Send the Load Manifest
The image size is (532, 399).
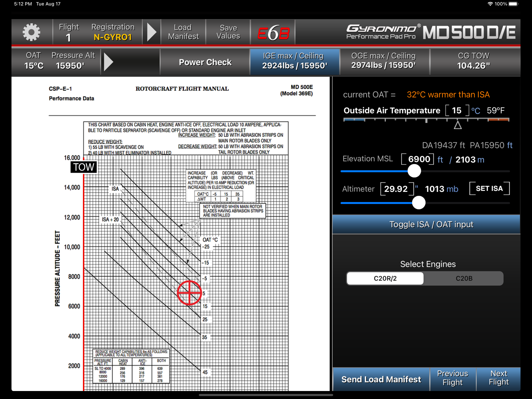tap(381, 379)
